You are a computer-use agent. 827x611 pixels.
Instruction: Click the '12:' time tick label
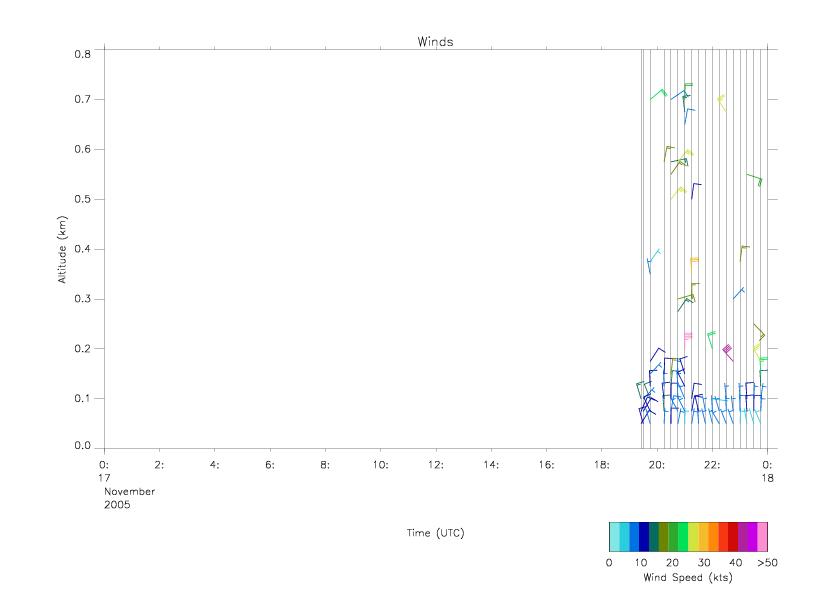(x=436, y=465)
